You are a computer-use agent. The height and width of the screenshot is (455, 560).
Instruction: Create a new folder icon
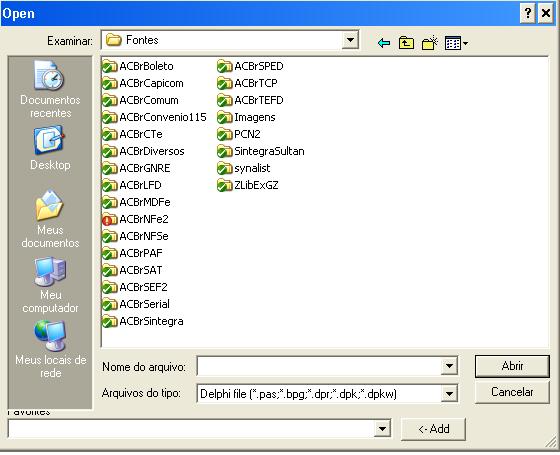click(x=430, y=43)
